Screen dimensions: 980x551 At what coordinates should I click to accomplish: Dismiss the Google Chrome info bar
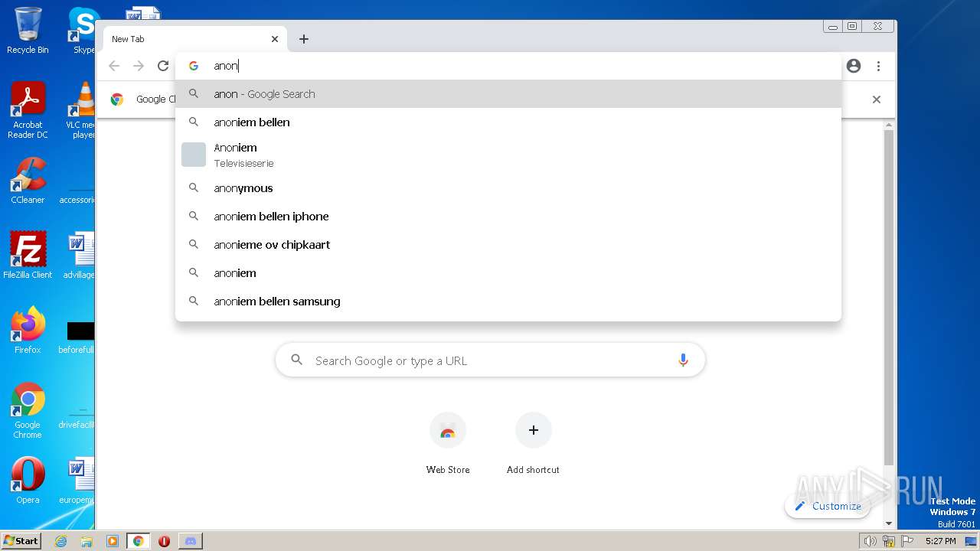[877, 99]
